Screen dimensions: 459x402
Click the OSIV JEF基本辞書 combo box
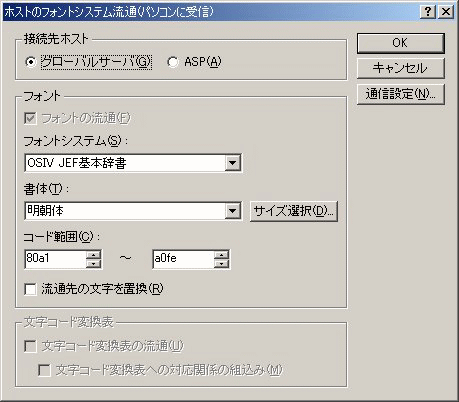coord(133,163)
